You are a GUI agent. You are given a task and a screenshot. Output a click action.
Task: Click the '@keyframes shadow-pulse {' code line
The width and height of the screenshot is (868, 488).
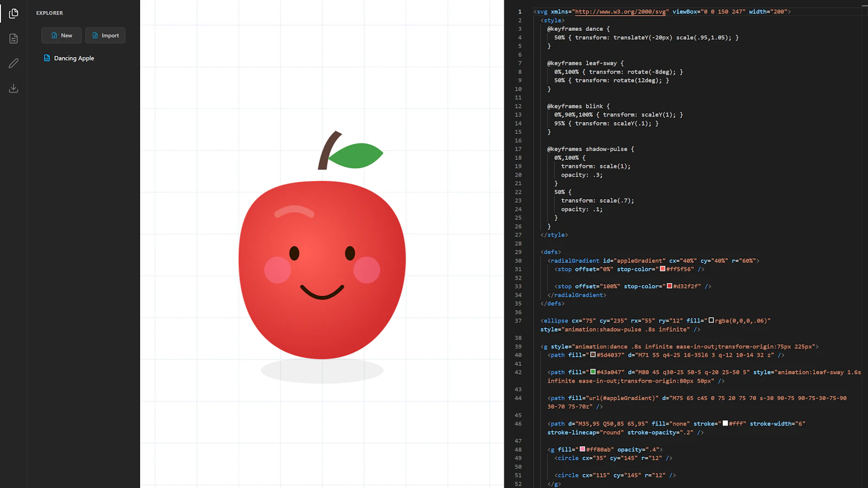coord(591,149)
